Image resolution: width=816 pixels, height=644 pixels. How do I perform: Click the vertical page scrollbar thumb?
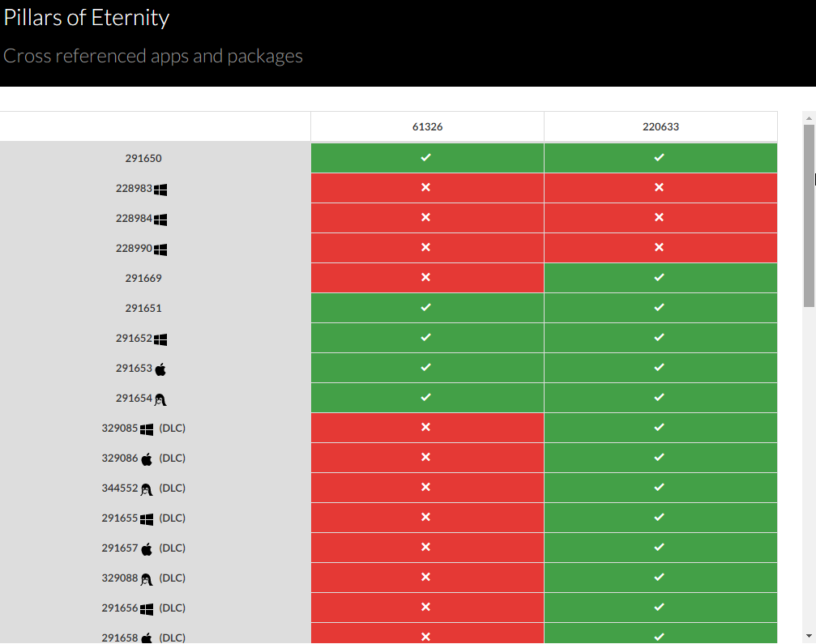pyautogui.click(x=809, y=215)
